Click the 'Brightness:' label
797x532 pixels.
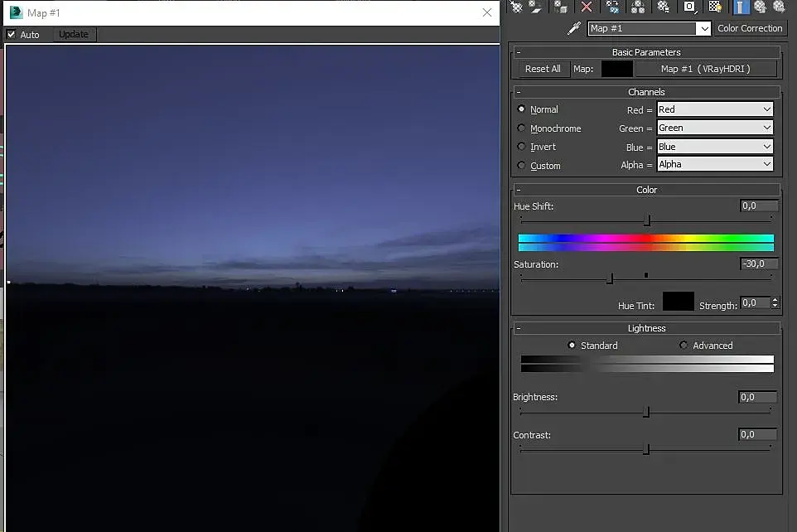[535, 397]
